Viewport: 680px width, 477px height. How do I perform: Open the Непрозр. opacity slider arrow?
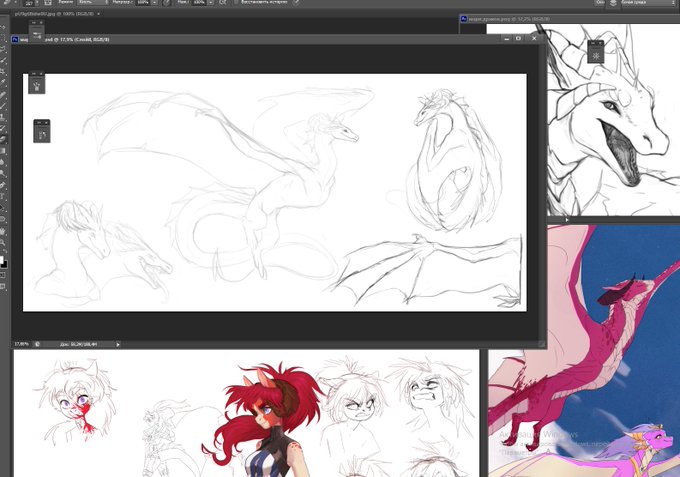[155, 2]
